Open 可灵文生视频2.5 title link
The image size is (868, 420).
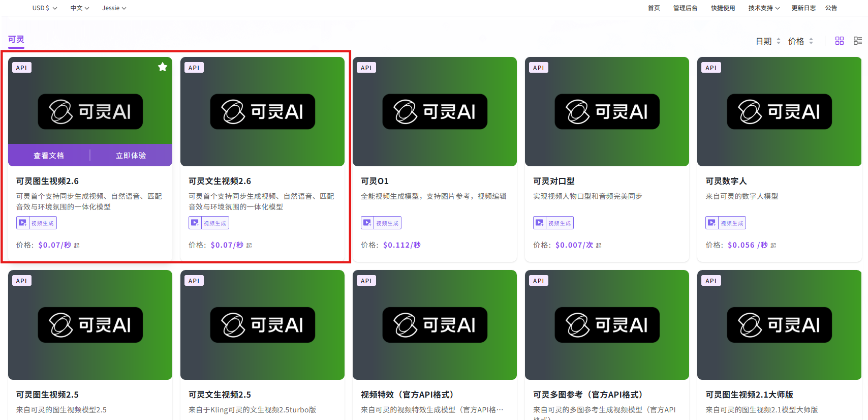pos(220,395)
